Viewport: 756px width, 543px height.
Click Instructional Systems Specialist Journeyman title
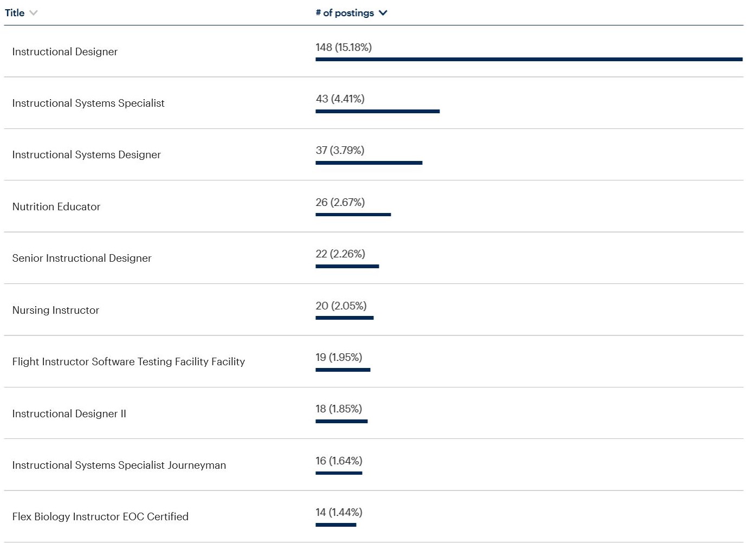click(x=119, y=465)
